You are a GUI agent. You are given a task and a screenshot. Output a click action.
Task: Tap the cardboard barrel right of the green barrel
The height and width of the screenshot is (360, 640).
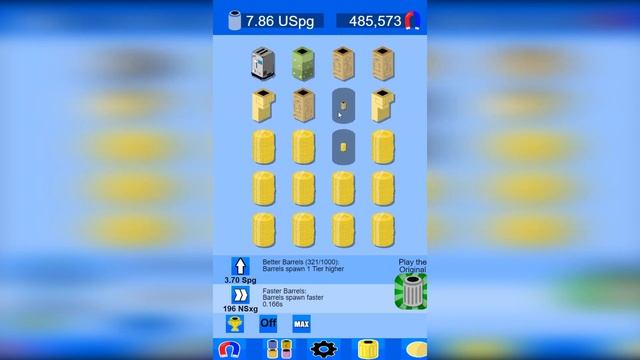(343, 63)
